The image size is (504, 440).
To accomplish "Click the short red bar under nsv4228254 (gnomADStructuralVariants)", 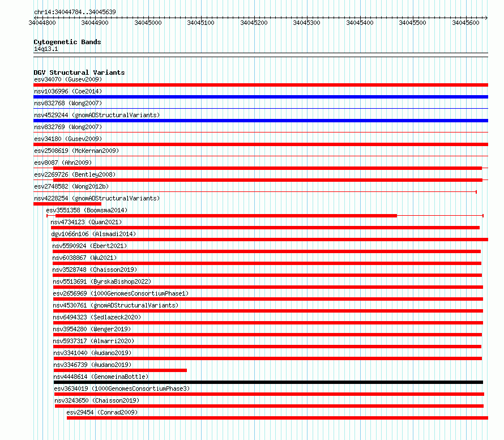I will [x=67, y=204].
